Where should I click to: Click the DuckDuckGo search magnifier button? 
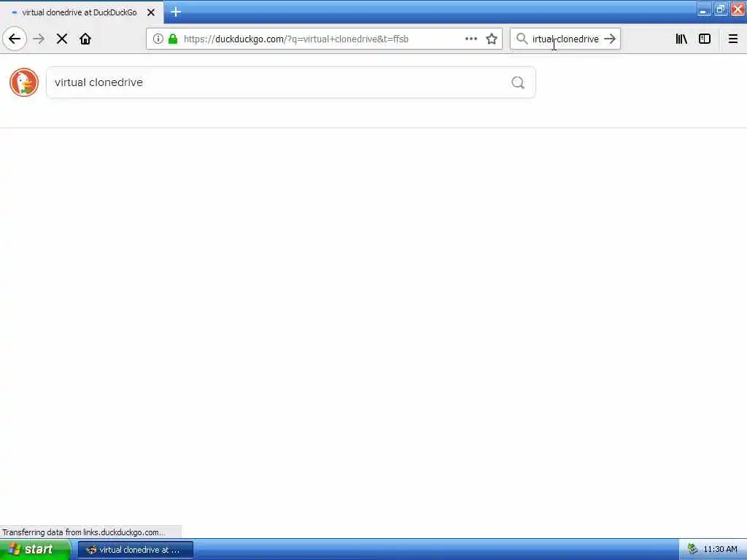click(518, 83)
